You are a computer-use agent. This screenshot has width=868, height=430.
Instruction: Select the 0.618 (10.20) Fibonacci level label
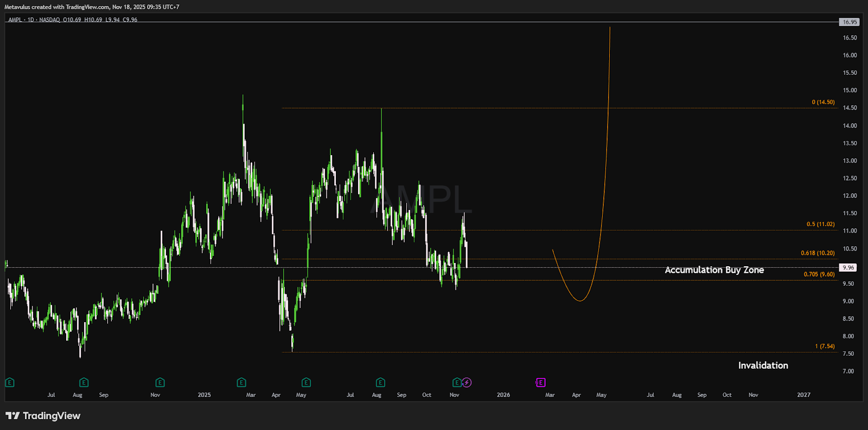[818, 253]
